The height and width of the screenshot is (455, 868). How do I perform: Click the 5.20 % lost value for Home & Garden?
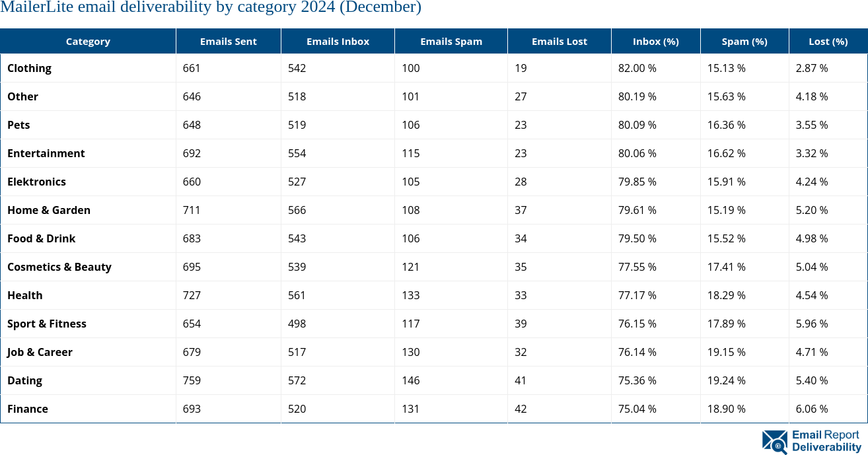(812, 210)
